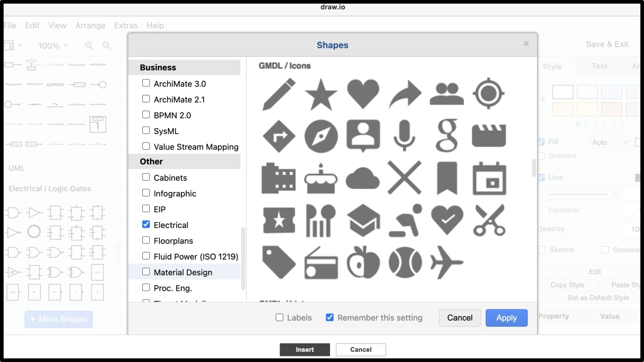Viewport: 644px width, 362px height.
Task: Click Cancel in the Shapes dialog
Action: 460,317
